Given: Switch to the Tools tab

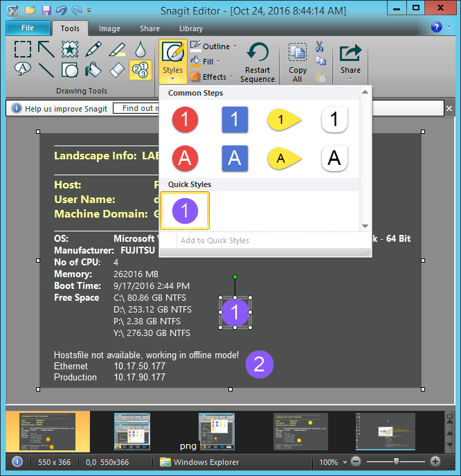Looking at the screenshot, I should coord(70,28).
